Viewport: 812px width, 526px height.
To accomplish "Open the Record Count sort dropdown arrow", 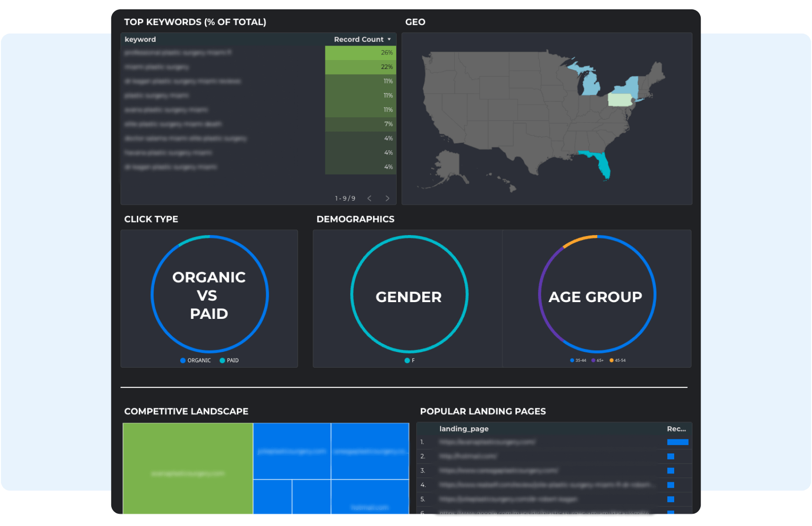I will click(x=389, y=40).
